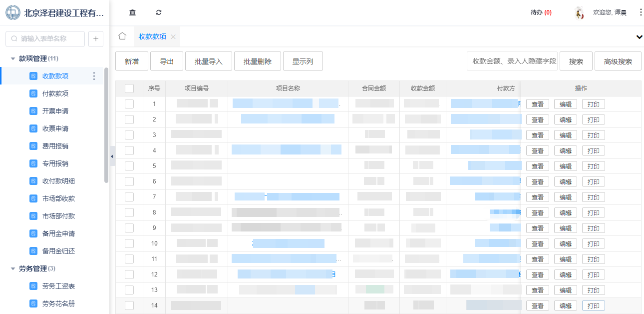Click the form icon beside 备用金归还
This screenshot has height=314, width=644.
click(33, 251)
